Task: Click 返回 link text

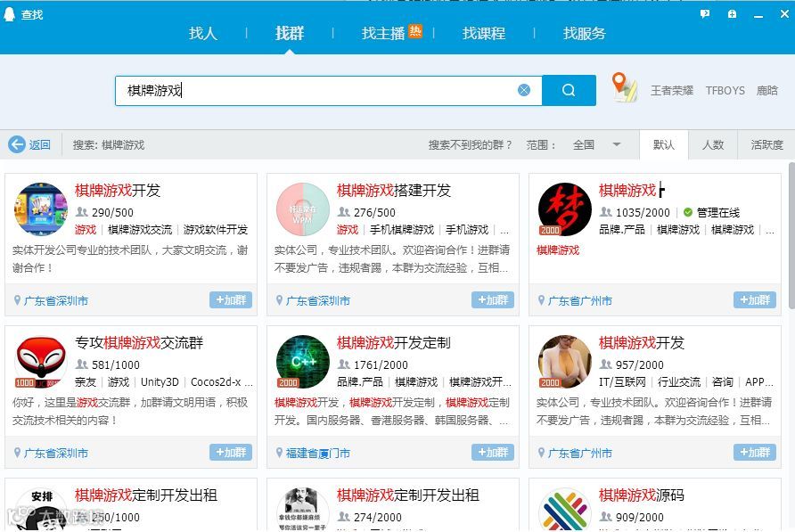Action: pyautogui.click(x=39, y=145)
